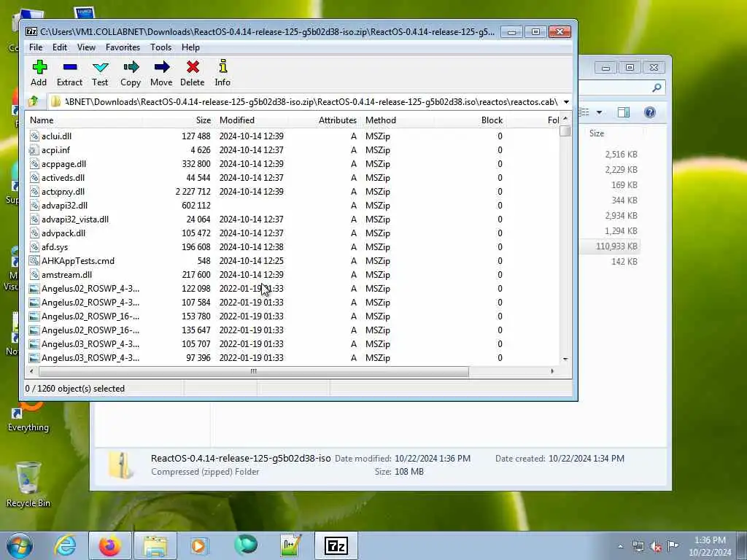Select the AHKAppTests.cmd file icon

34,261
